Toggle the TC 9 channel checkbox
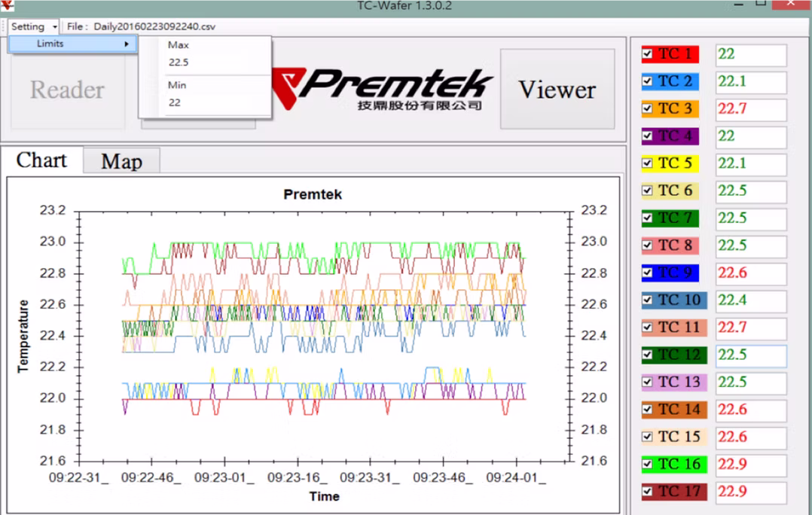The width and height of the screenshot is (812, 515). 648,273
